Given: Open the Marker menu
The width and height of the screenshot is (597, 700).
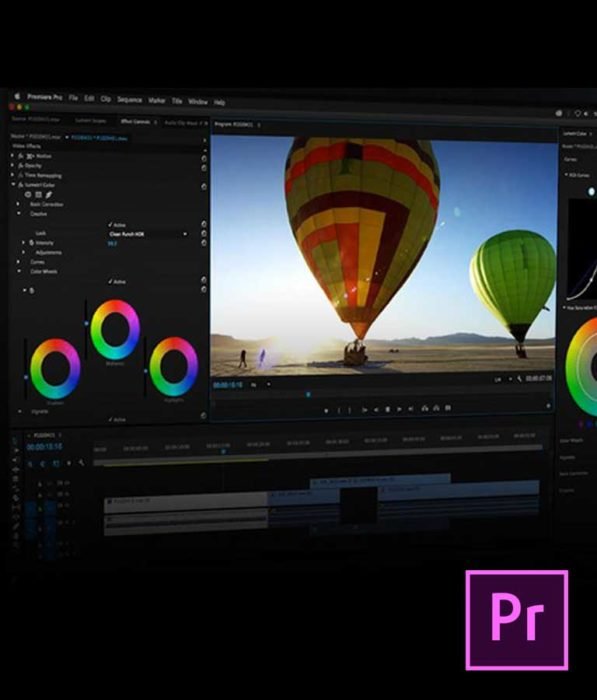Looking at the screenshot, I should [157, 100].
